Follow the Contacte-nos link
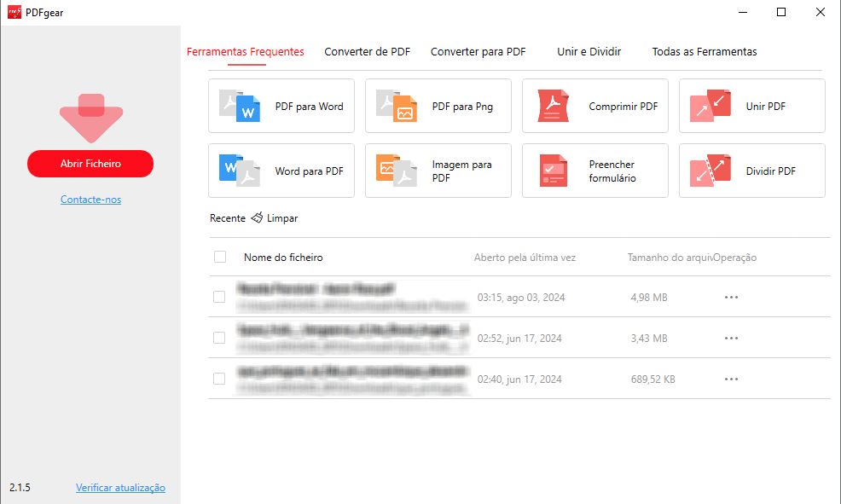Screen dimensions: 841x504 (90, 200)
